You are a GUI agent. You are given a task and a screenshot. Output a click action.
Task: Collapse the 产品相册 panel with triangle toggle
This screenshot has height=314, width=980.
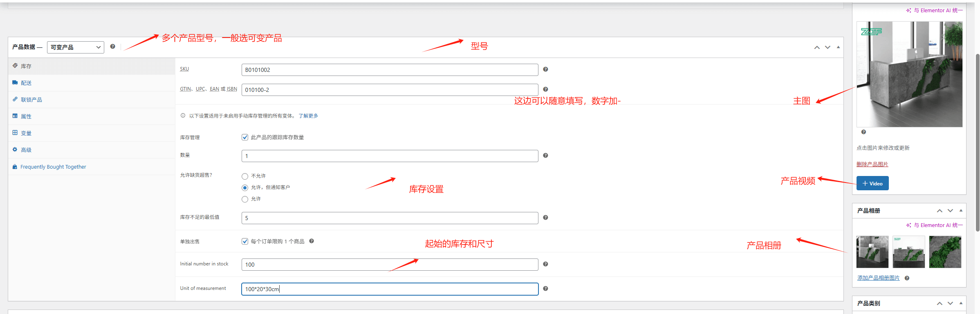[961, 211]
